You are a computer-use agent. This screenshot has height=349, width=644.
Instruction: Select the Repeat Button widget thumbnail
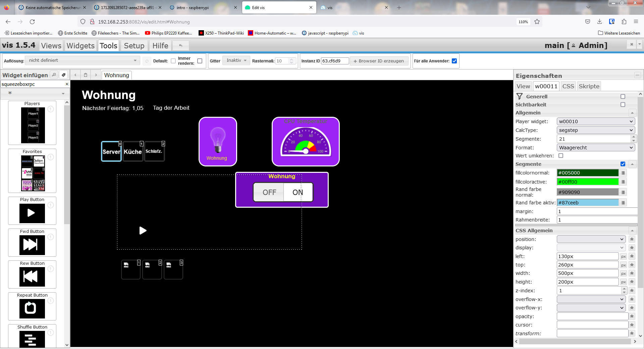point(32,308)
